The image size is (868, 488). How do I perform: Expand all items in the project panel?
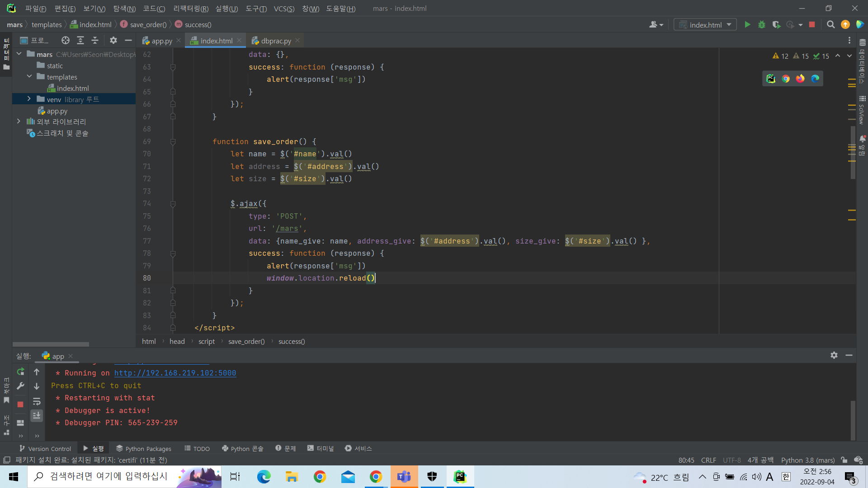pos(80,41)
